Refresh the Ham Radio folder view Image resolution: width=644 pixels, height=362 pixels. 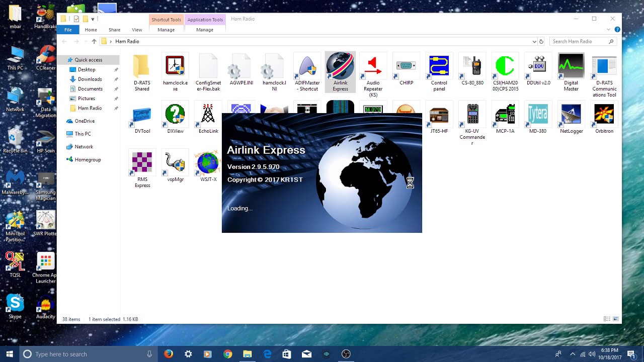541,42
